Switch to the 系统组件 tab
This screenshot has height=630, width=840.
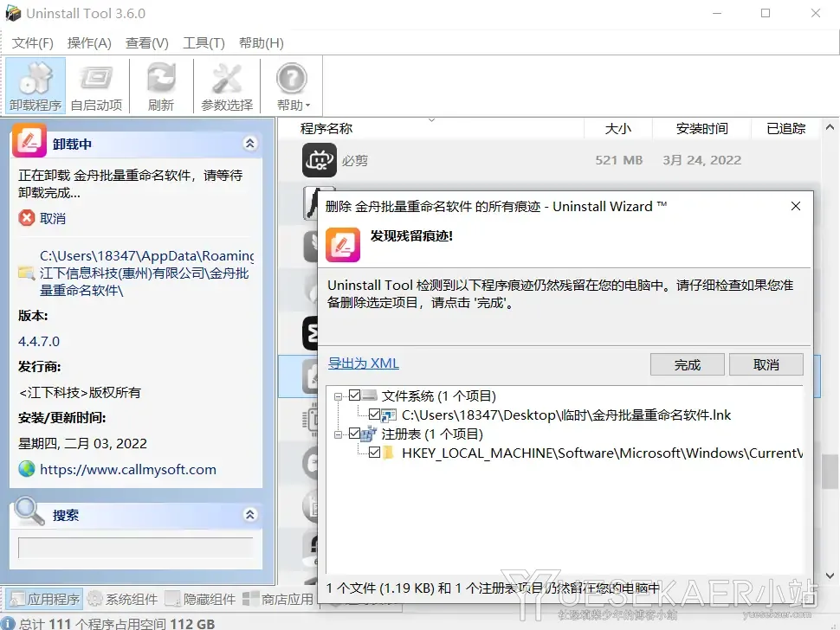123,599
